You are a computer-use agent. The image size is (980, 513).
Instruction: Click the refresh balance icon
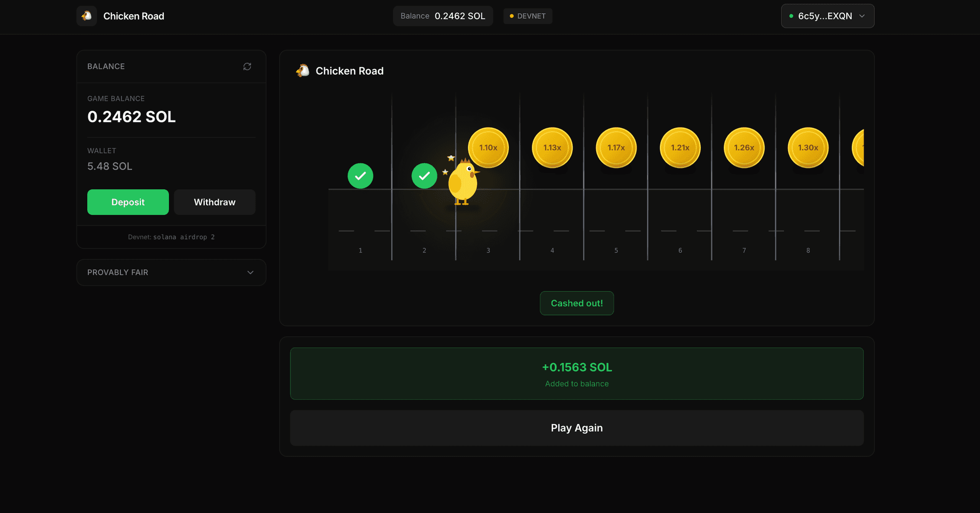point(247,66)
